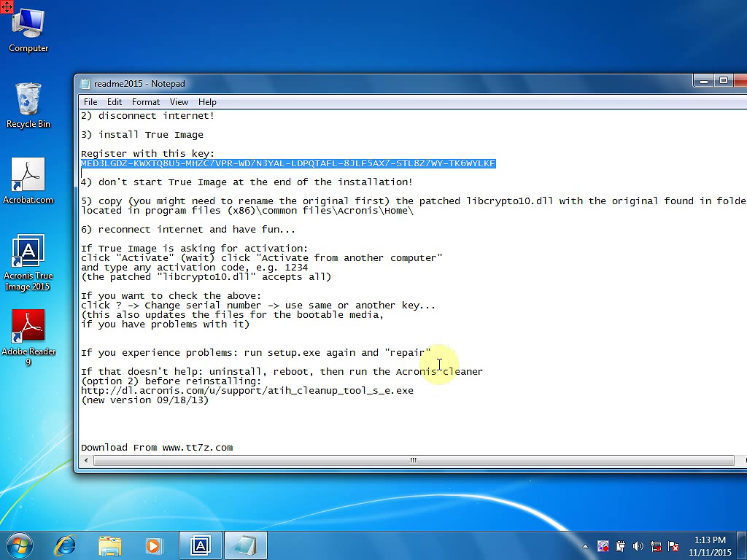
Task: Open the Computer desktop icon
Action: (x=28, y=29)
